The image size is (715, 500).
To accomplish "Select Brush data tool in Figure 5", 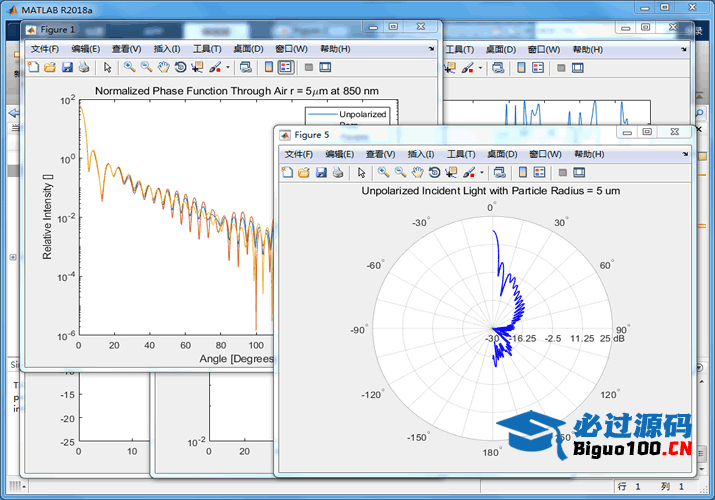I will (469, 172).
